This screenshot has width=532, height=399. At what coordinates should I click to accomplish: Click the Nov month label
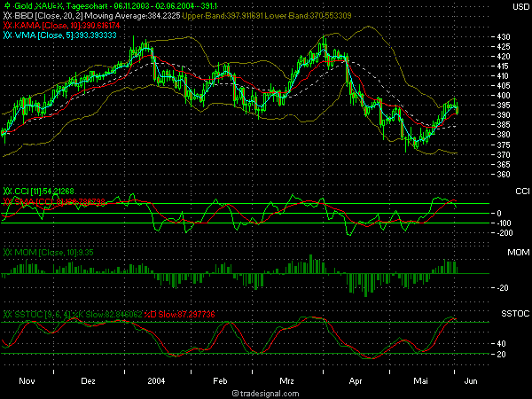pyautogui.click(x=27, y=381)
